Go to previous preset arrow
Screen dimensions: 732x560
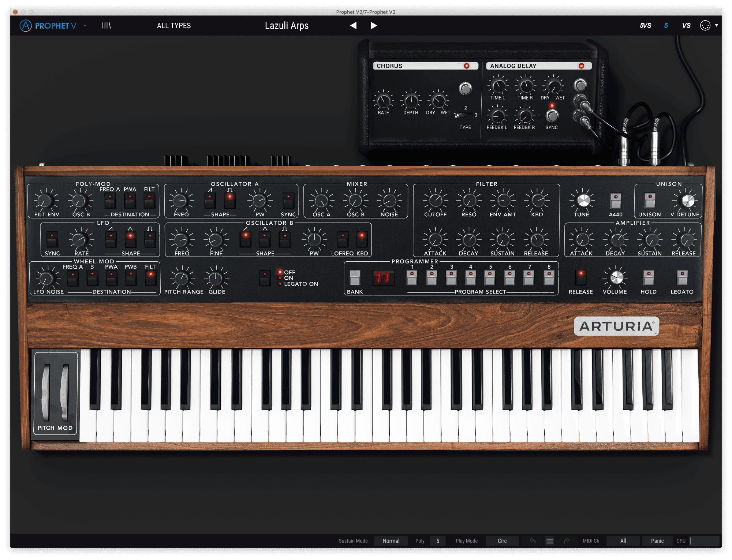353,26
